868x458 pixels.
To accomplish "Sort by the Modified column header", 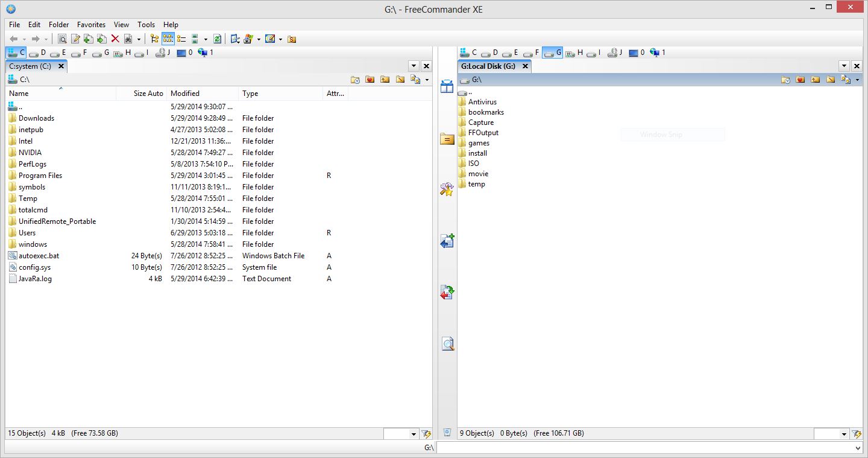I will pos(185,94).
